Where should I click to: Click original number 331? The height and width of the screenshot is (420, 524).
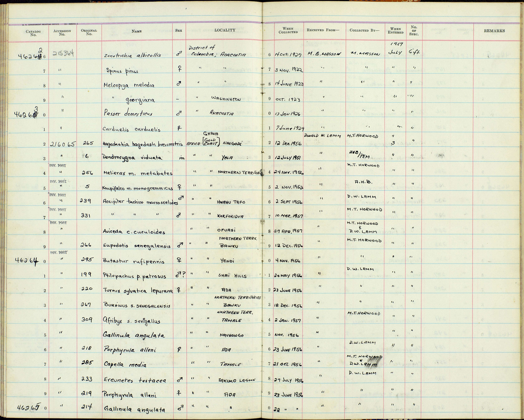86,215
